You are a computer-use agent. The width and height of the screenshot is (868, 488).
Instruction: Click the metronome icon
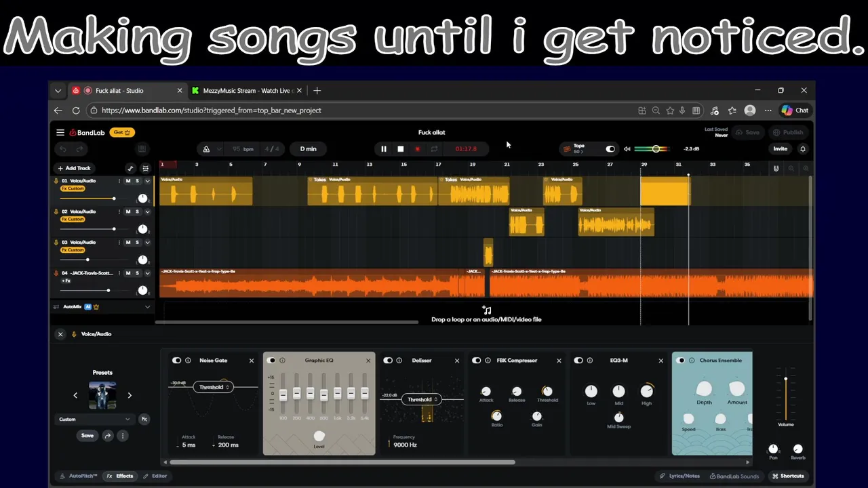(206, 149)
